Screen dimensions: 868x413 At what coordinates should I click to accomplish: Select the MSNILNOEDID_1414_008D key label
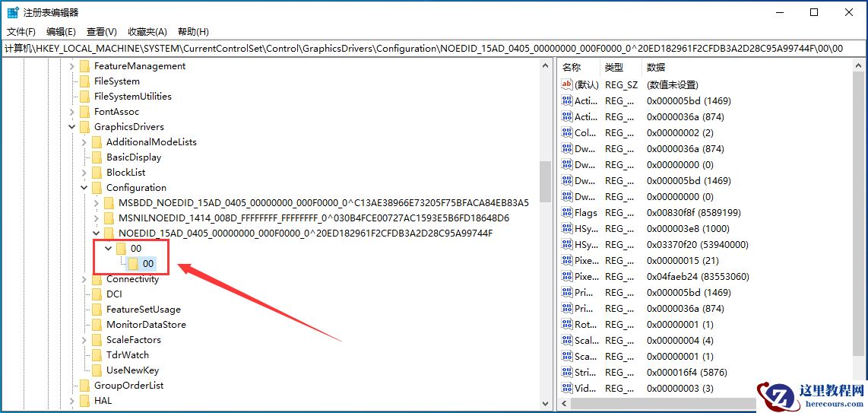314,218
